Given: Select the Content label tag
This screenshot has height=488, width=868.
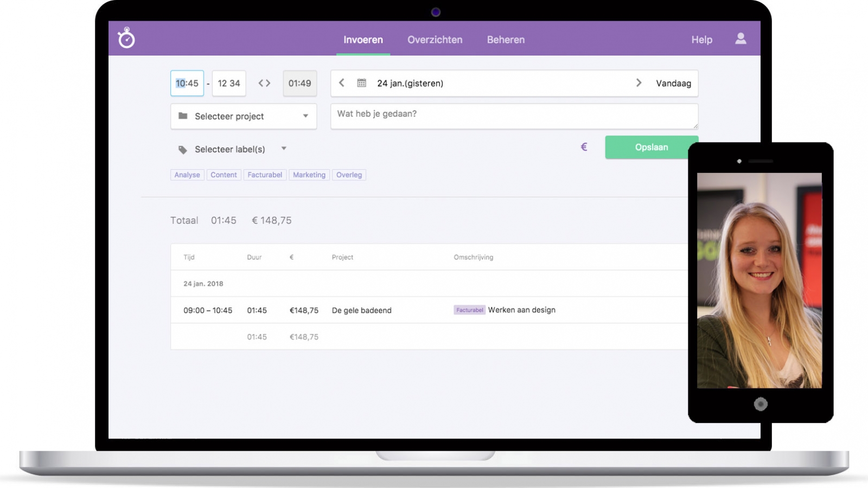Looking at the screenshot, I should click(224, 175).
